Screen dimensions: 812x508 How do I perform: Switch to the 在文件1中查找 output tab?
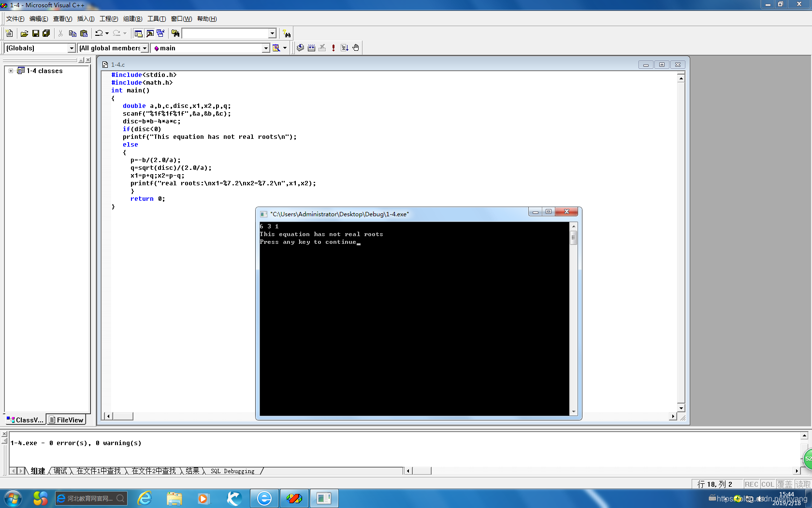point(99,471)
